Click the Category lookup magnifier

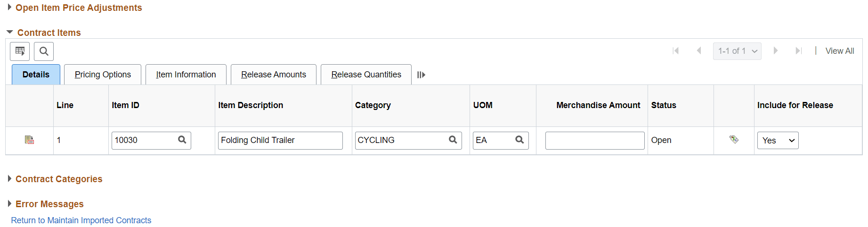coord(453,140)
